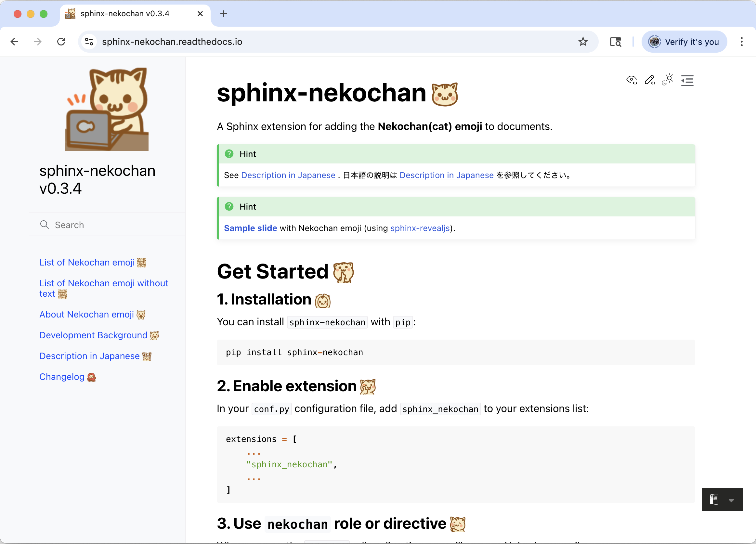Click the Nekochan laptop cat logo
The width and height of the screenshot is (756, 544).
click(107, 109)
